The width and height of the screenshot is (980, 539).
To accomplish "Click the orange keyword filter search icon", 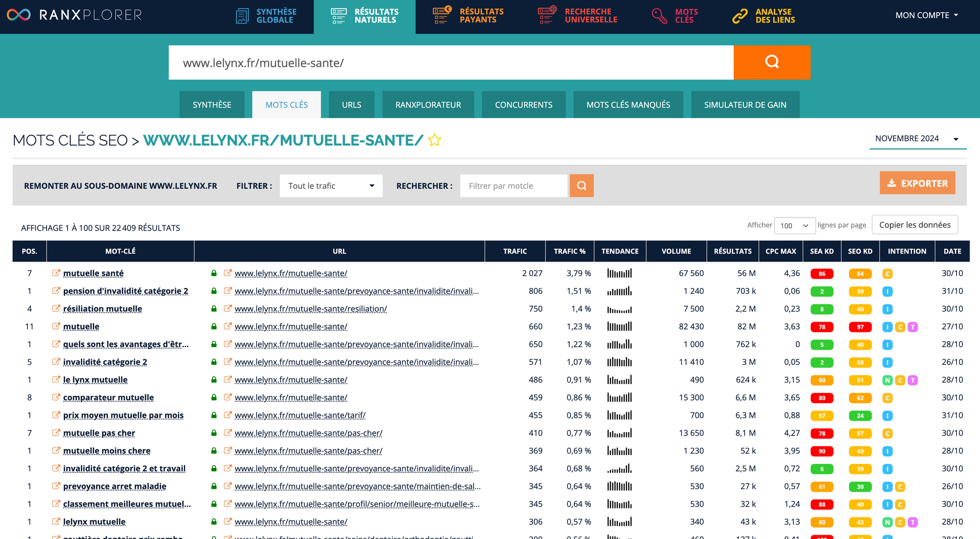I will click(582, 186).
